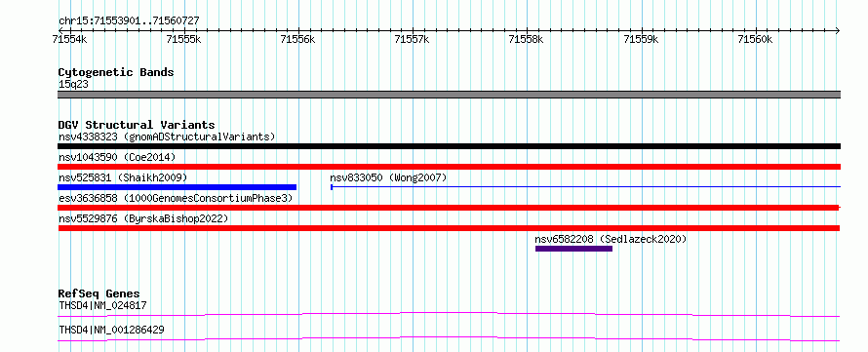Click the nsv525831 (Shaikh2009) label
This screenshot has width=868, height=352.
123,177
